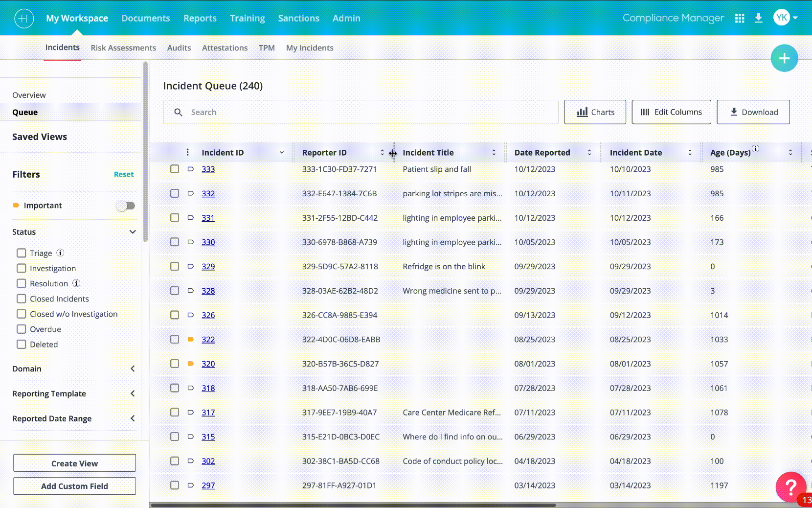Check the Overdue status filter
812x508 pixels.
coord(22,329)
